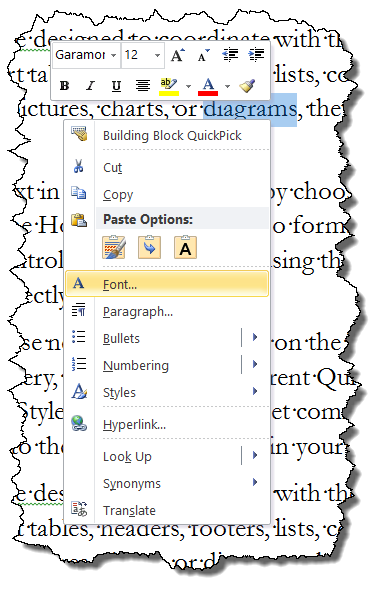
Task: Click the highlighted word diagrams
Action: click(250, 110)
